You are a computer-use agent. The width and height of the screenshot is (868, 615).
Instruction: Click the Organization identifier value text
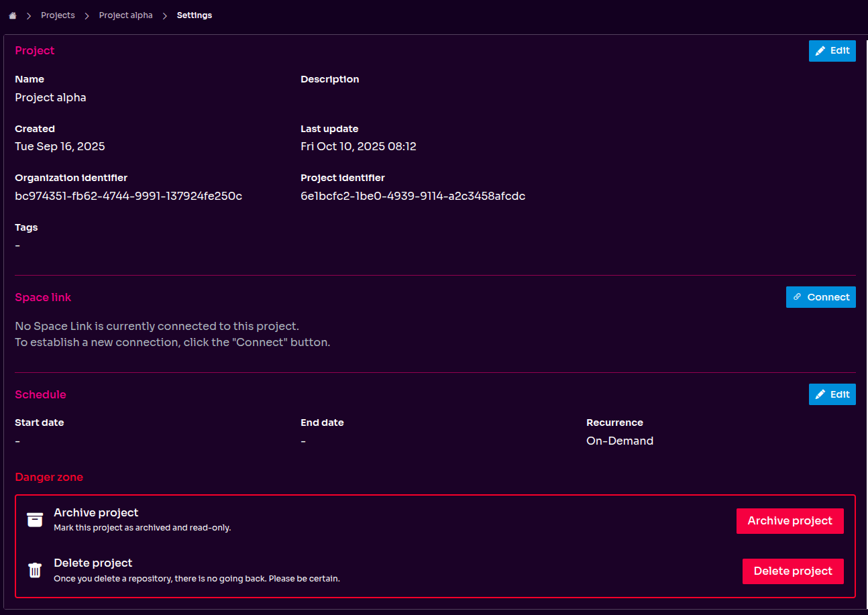128,196
